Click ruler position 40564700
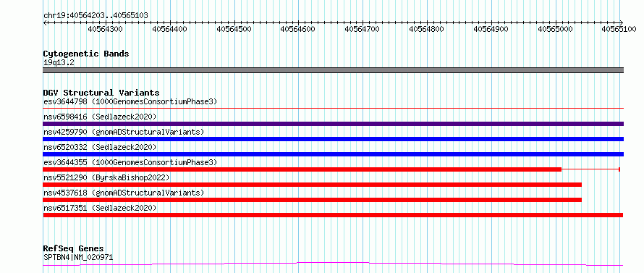This screenshot has width=644, height=273. 362,29
